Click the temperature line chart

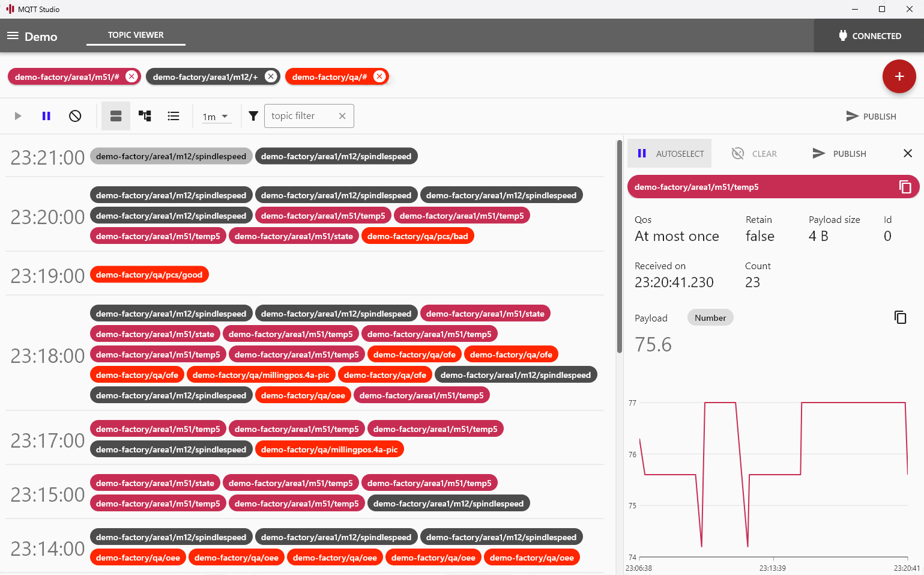pyautogui.click(x=773, y=475)
